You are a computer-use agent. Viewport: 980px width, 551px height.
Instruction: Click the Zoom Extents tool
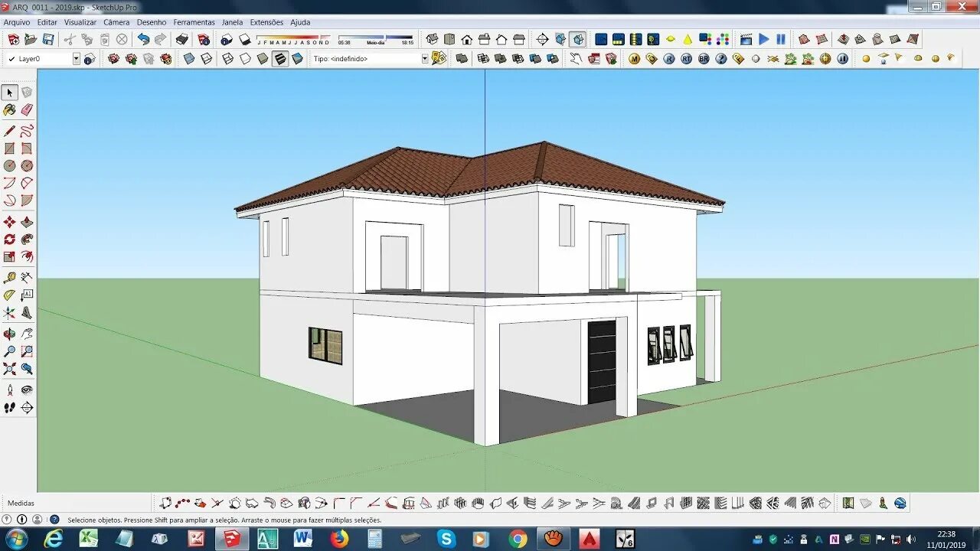click(10, 369)
